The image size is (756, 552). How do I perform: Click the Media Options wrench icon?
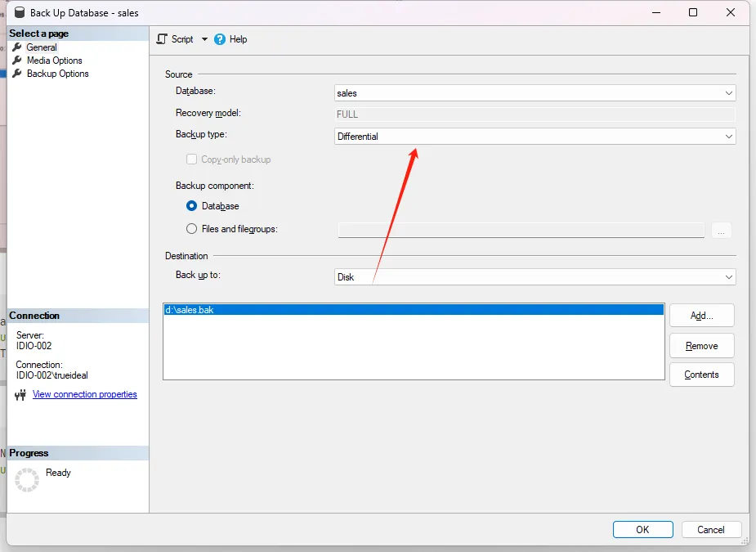pos(17,61)
